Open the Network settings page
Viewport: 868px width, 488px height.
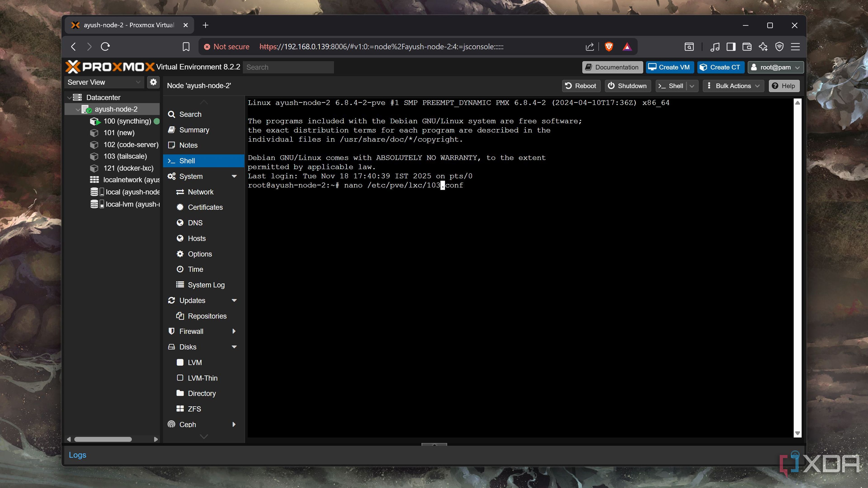(203, 192)
